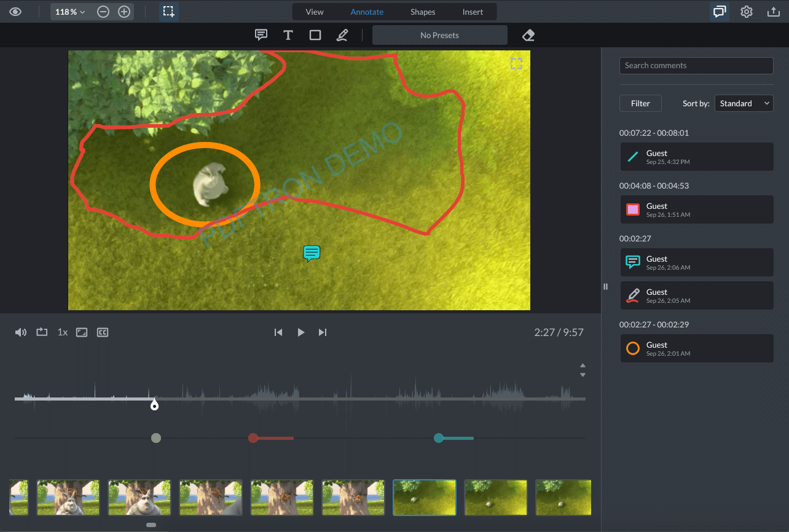Click the teal annotation marker on timeline

point(438,438)
